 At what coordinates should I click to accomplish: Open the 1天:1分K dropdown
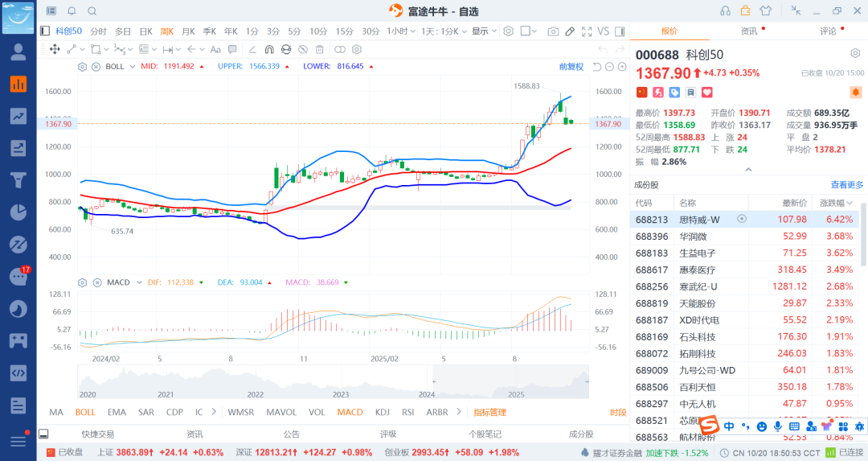pyautogui.click(x=444, y=31)
